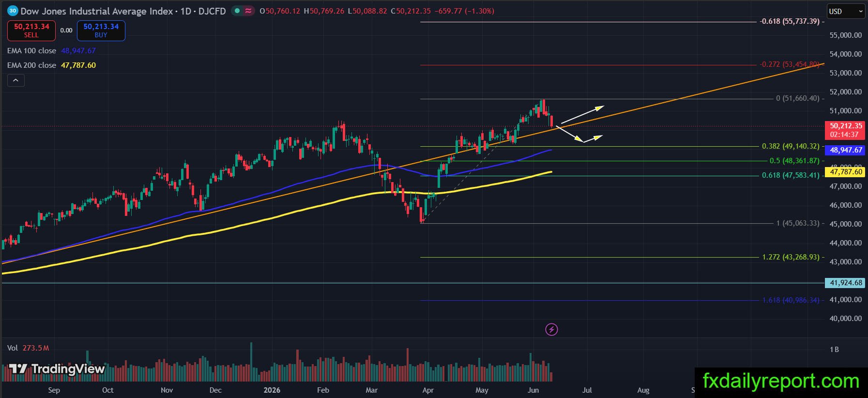Select the EMA 200 close legend entry
The width and height of the screenshot is (868, 398).
coord(51,65)
